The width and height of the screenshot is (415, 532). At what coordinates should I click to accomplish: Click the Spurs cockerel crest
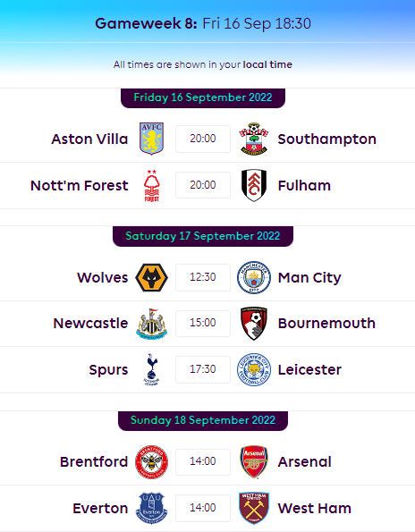[x=152, y=369]
